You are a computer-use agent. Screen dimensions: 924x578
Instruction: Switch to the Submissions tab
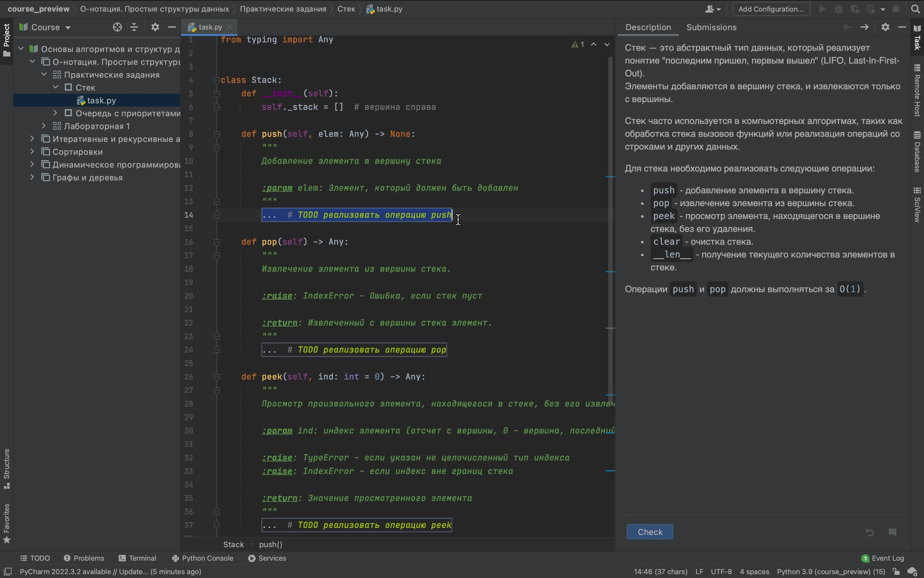(711, 27)
